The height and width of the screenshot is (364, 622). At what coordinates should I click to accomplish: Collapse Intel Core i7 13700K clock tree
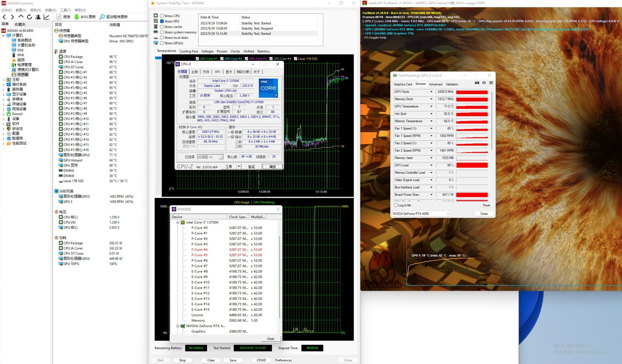178,222
